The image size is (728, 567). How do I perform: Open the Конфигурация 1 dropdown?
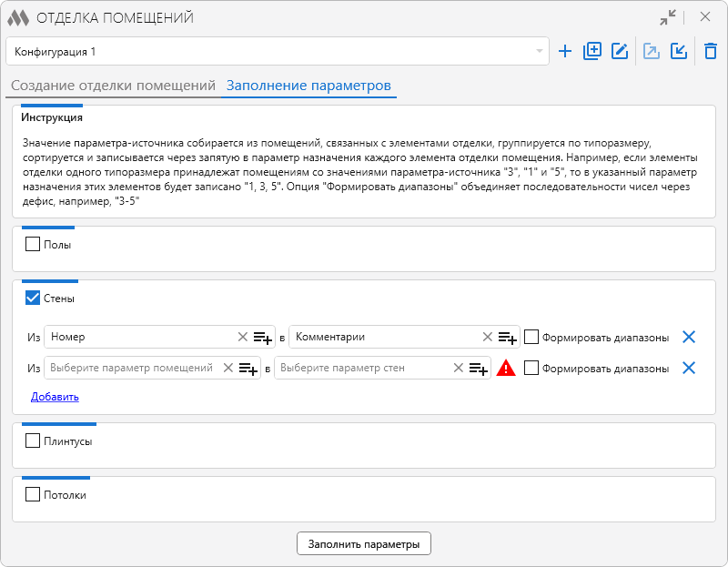coord(278,52)
